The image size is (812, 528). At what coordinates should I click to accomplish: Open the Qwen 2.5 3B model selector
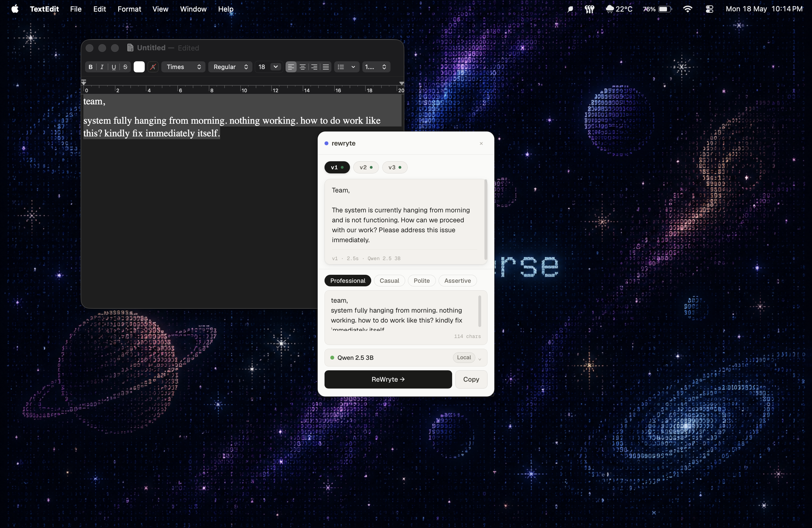[x=406, y=357]
